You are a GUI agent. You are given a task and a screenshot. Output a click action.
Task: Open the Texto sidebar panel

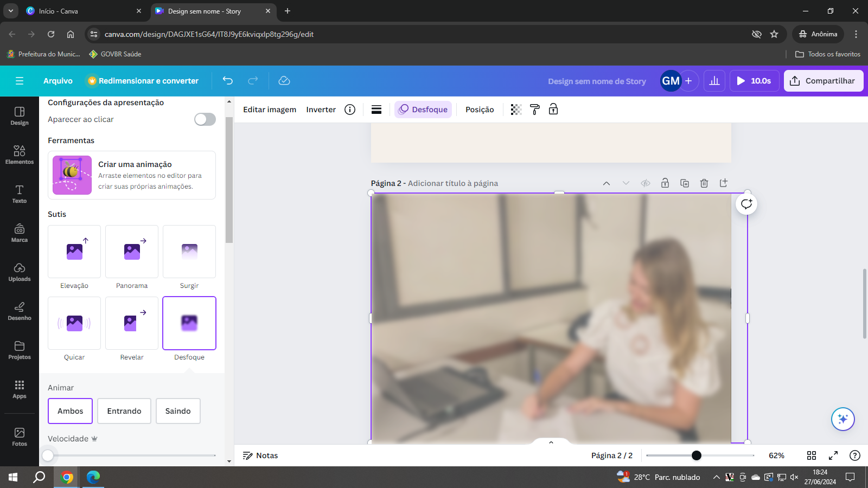point(20,194)
